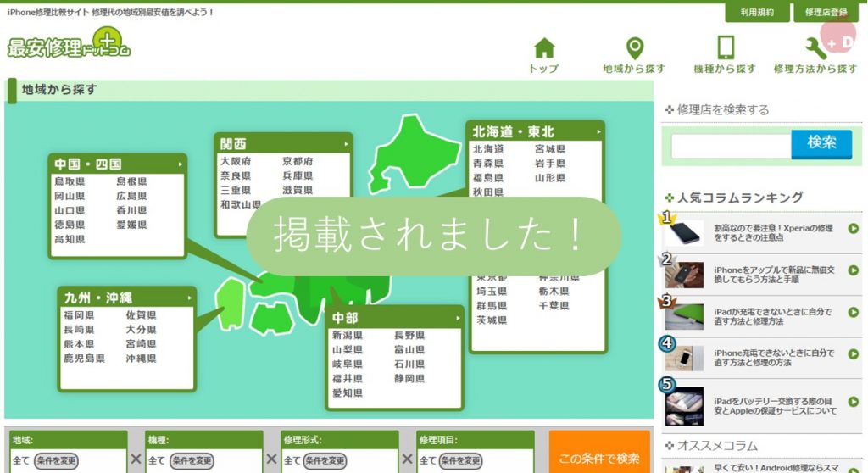
Task: Open iPhone充電できないときに自分で article link
Action: (773, 357)
